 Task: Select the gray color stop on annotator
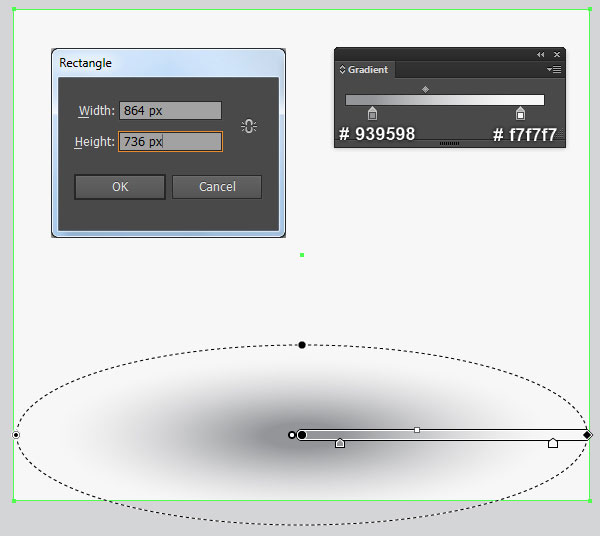(340, 443)
